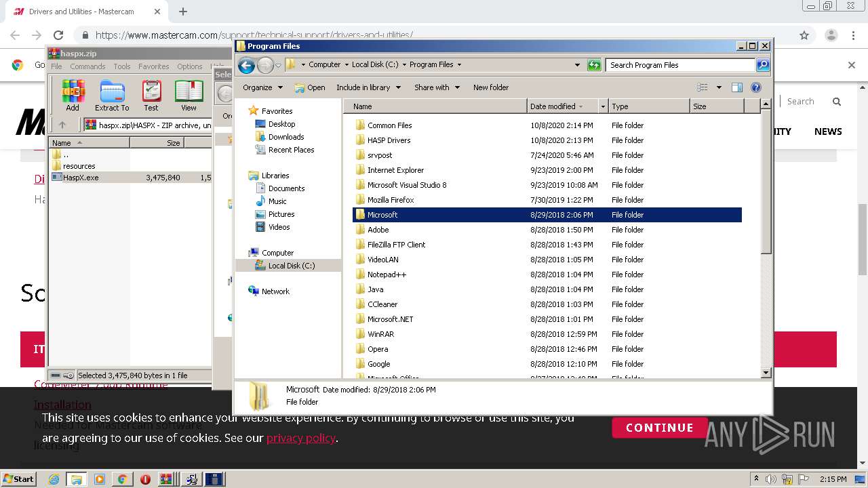Expand the Share with dropdown
This screenshot has height=488, width=868.
point(437,87)
